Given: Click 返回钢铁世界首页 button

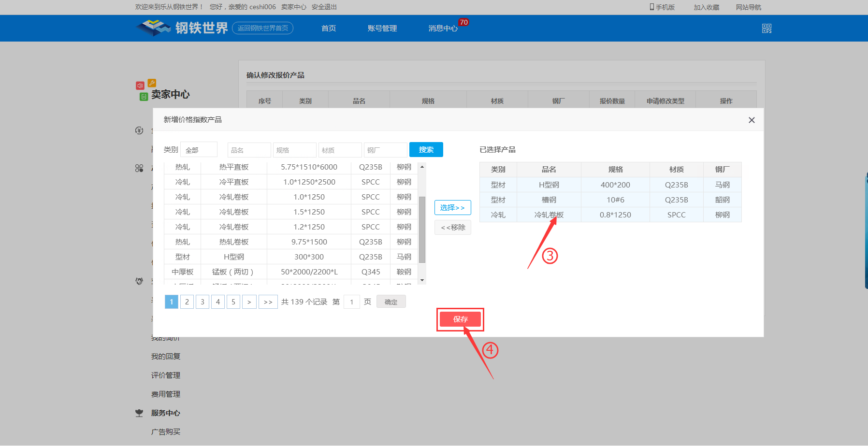Looking at the screenshot, I should coord(262,28).
